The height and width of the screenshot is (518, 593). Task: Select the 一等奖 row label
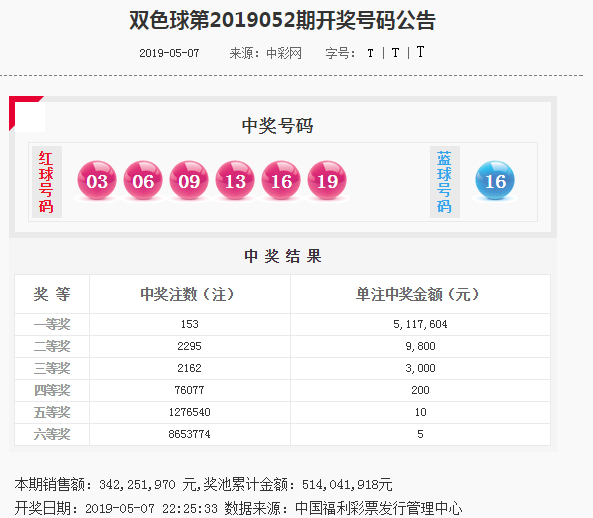(x=52, y=324)
